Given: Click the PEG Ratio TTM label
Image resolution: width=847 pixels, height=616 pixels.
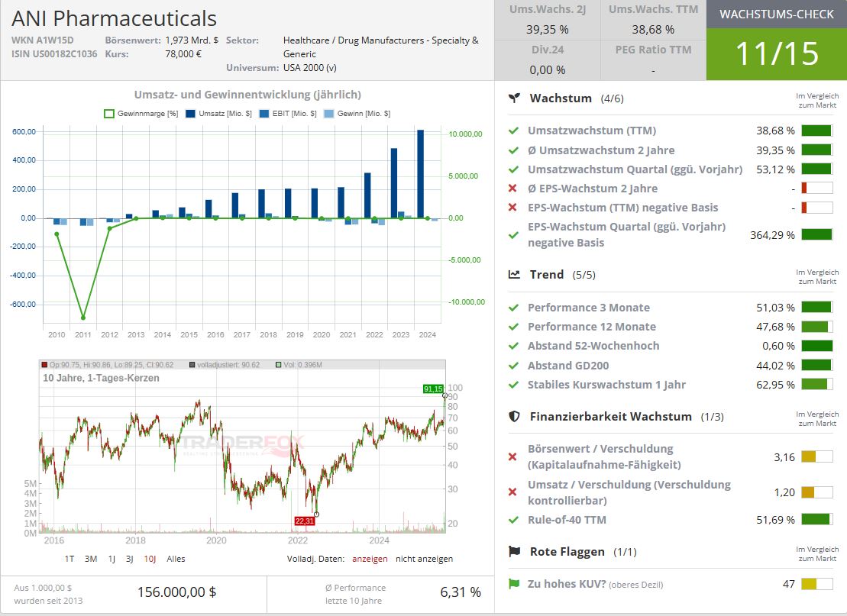Looking at the screenshot, I should coord(653,50).
